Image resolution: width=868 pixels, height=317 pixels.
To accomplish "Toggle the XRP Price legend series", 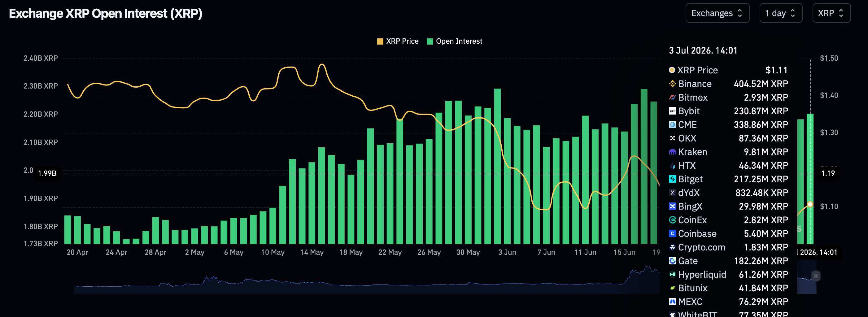I will (398, 41).
